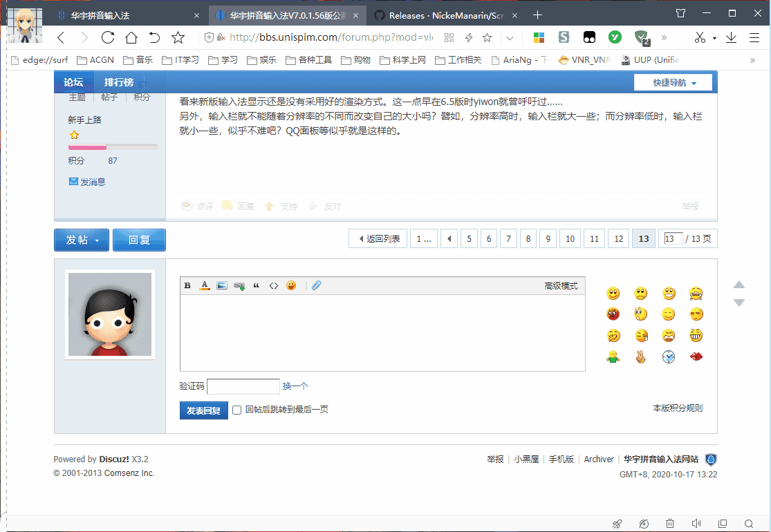Insert a quote block in editor
This screenshot has width=771, height=532.
click(x=257, y=286)
